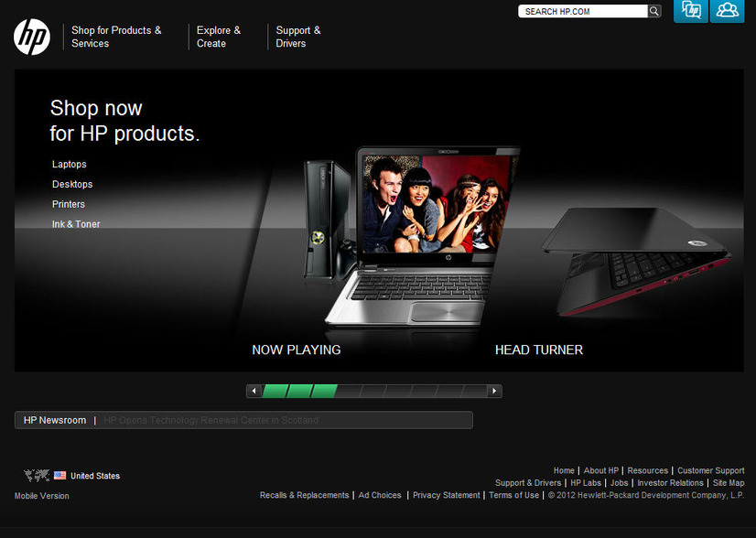
Task: Change the United States country selection
Action: click(95, 476)
